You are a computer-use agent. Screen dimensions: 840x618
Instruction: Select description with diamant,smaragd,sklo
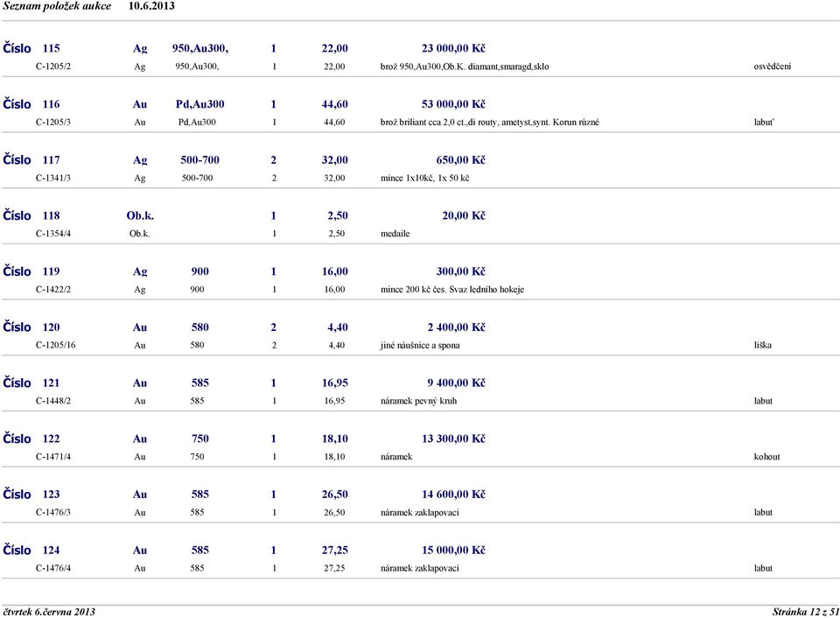[x=465, y=67]
